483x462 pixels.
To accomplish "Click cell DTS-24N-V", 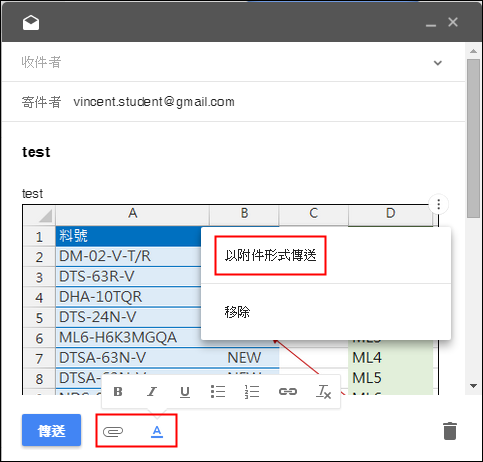I will point(128,317).
